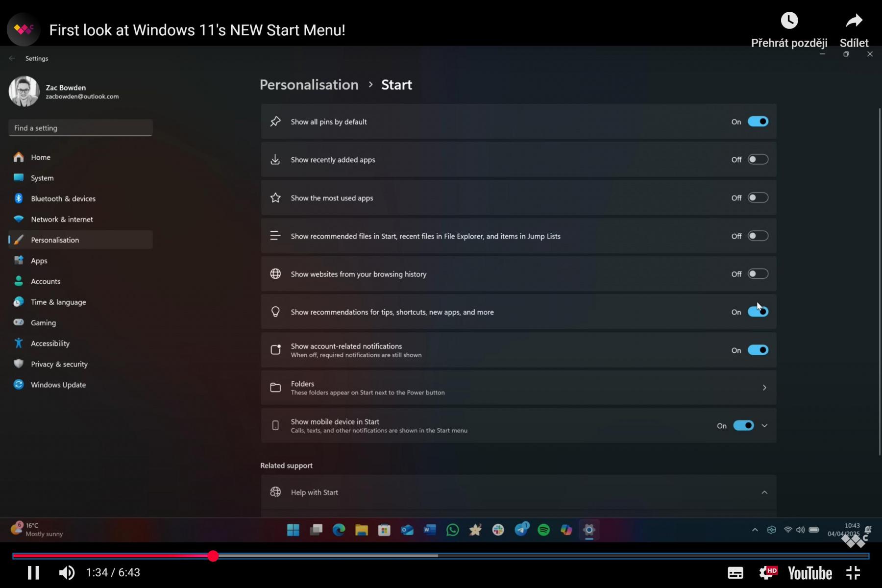Open the Folders settings row
This screenshot has height=588, width=882.
coord(518,388)
